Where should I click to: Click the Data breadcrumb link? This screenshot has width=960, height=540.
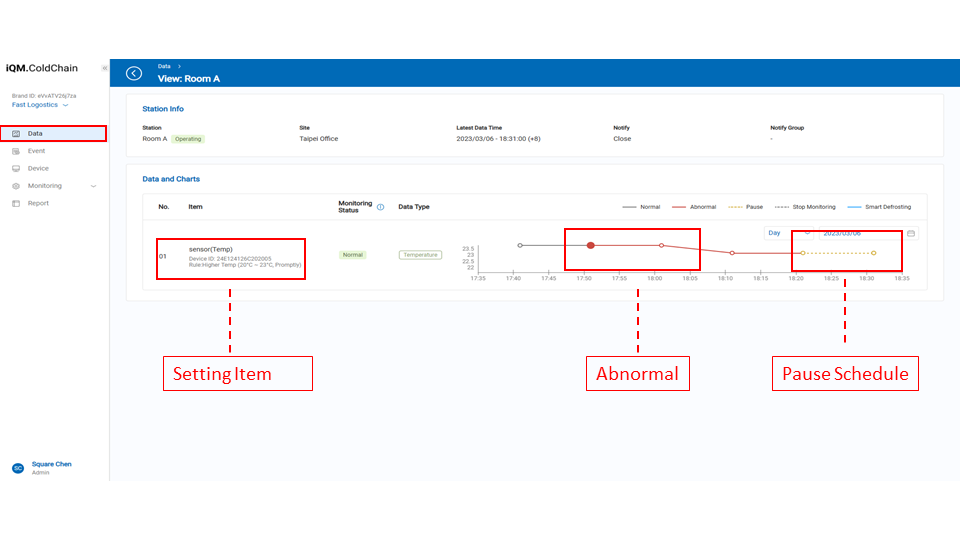coord(163,65)
